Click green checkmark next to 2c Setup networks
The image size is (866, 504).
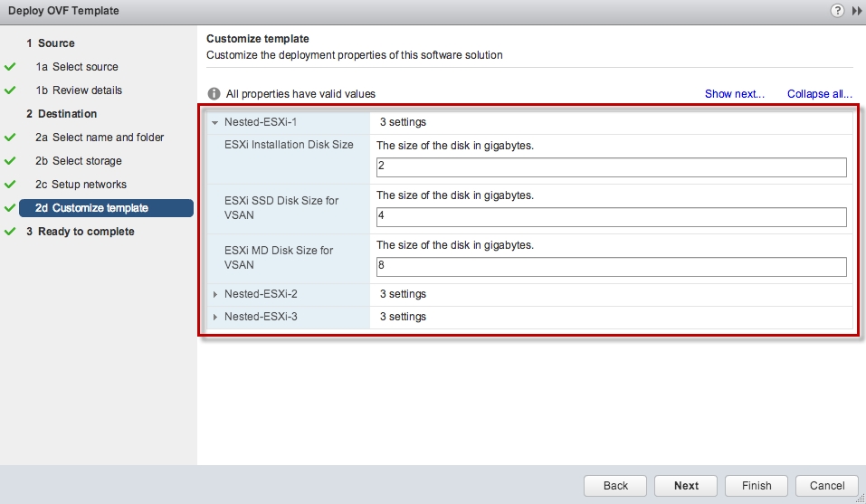[10, 185]
